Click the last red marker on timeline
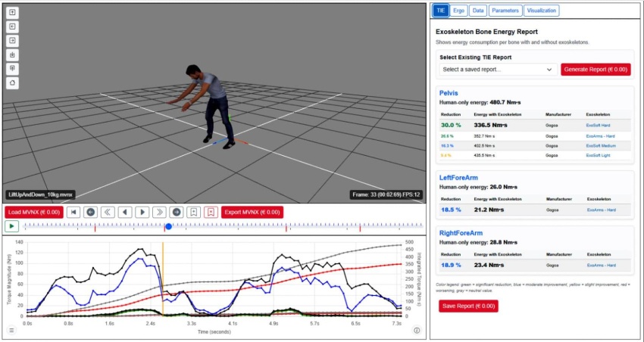Viewport: 644px width, 342px height. pyautogui.click(x=360, y=228)
